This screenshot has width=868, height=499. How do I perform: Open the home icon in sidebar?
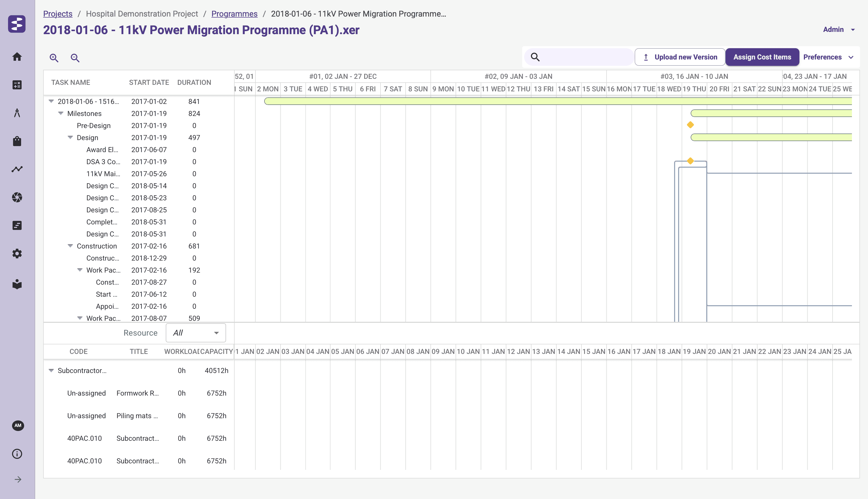tap(17, 56)
